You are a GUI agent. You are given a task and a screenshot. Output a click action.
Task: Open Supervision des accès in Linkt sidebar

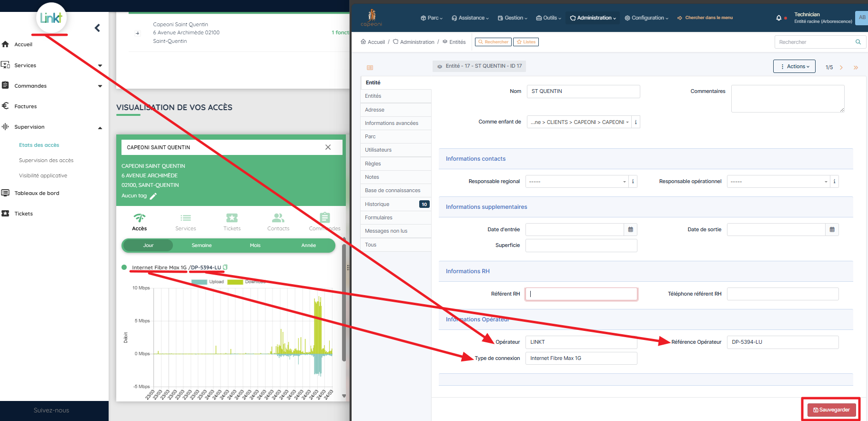coord(46,160)
